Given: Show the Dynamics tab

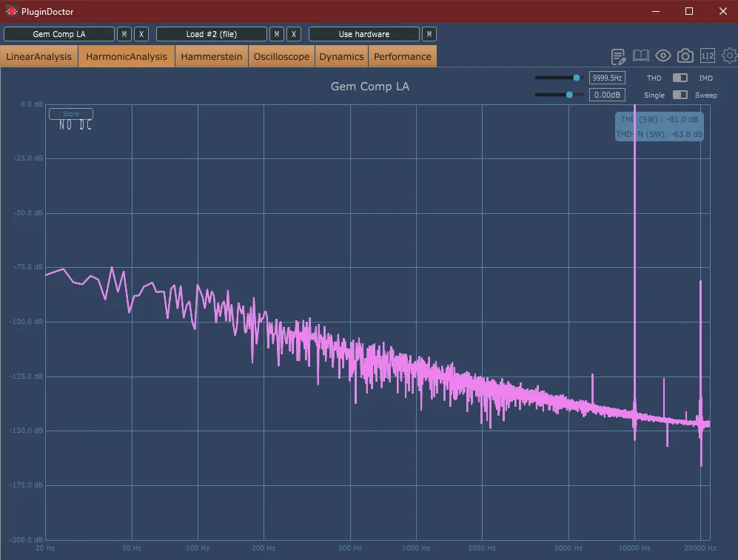Looking at the screenshot, I should 342,56.
